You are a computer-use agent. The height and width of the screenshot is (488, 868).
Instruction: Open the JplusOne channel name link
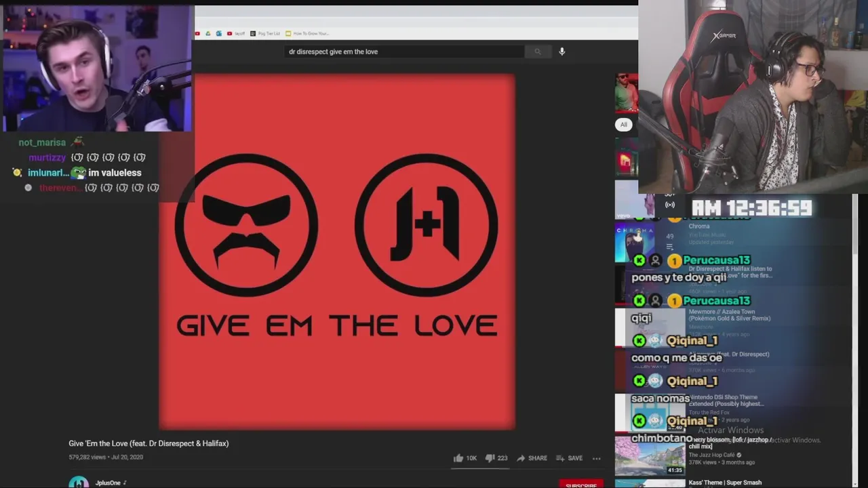coord(108,483)
